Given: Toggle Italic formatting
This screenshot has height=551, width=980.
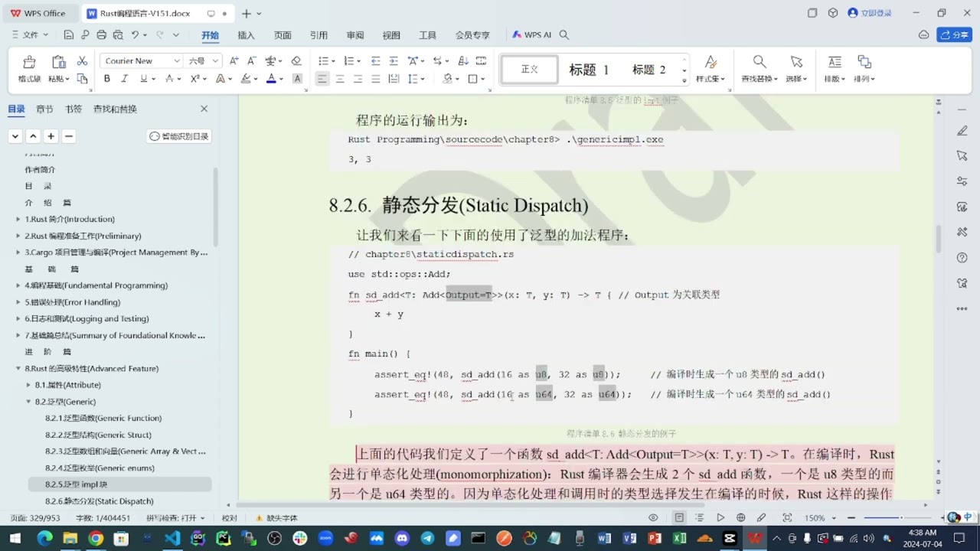Looking at the screenshot, I should 125,79.
